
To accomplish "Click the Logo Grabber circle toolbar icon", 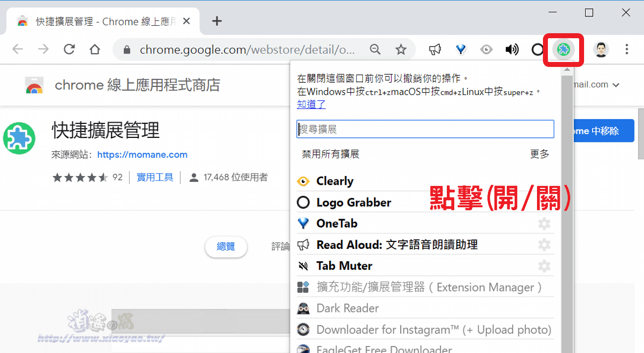I will click(x=537, y=49).
